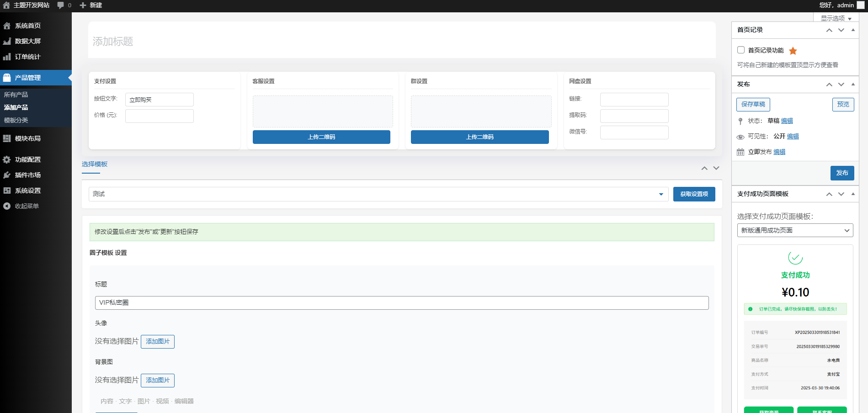
Task: Collapse the 首页记录 panel toggle triangle
Action: (x=853, y=30)
